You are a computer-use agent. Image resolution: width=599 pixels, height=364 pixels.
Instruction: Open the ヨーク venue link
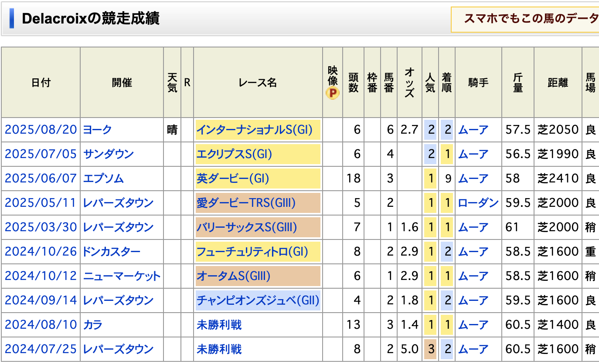pos(98,130)
